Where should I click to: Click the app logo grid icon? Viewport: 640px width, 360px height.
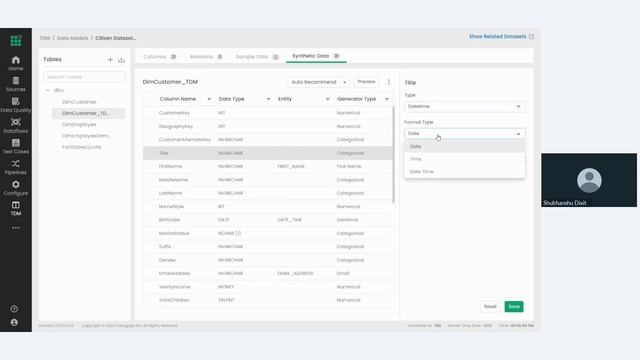point(16,41)
